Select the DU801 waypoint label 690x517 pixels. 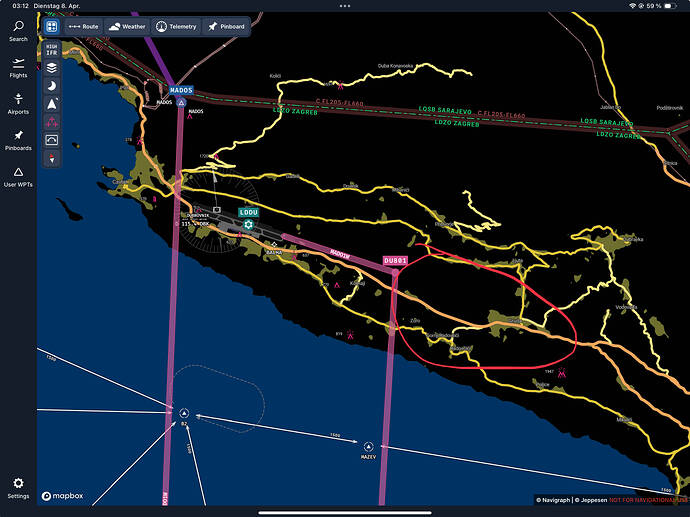tap(395, 260)
